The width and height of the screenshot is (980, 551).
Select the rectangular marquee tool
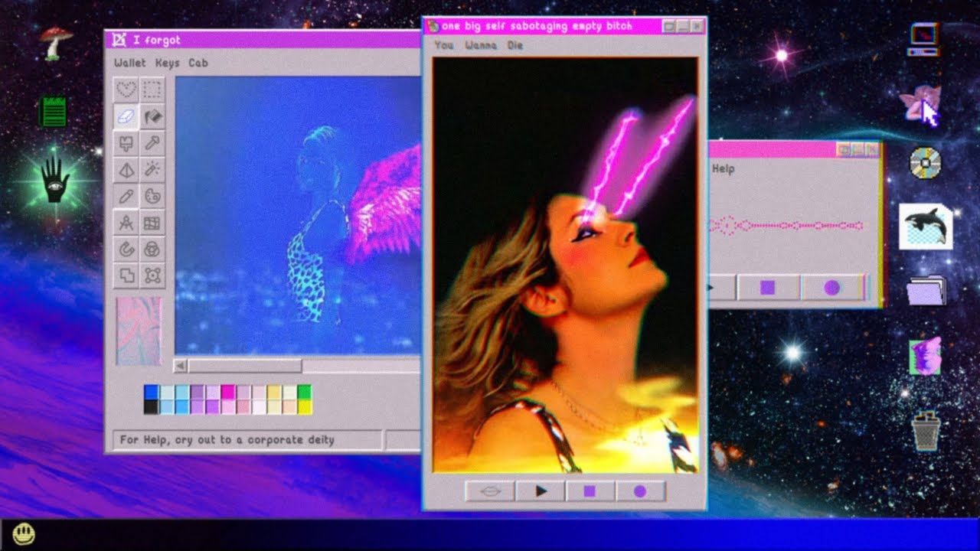pos(152,90)
